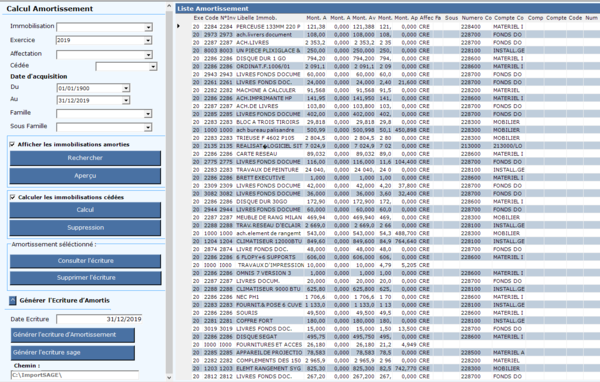Click Supprimer l'écriture button
The width and height of the screenshot is (600, 382).
[86, 278]
